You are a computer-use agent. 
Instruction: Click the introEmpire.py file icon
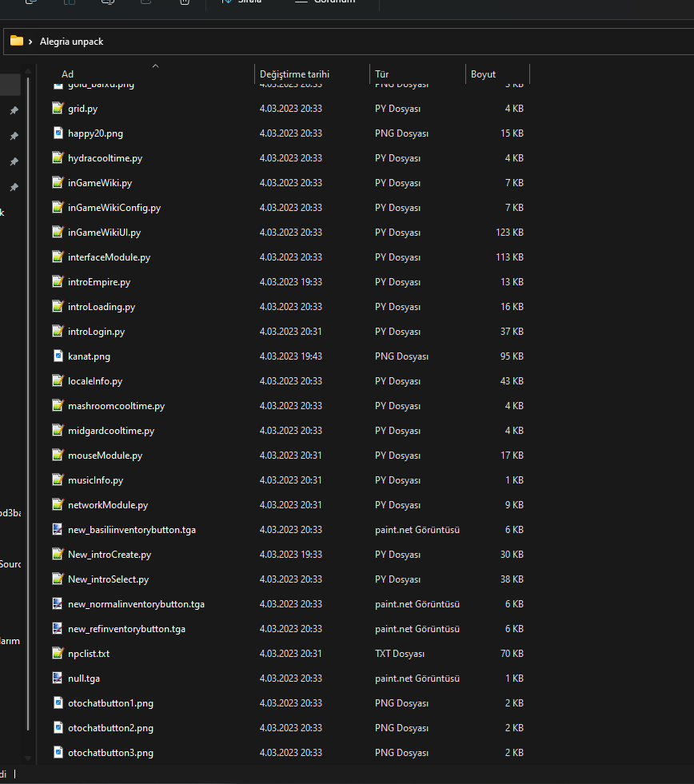pyautogui.click(x=58, y=281)
